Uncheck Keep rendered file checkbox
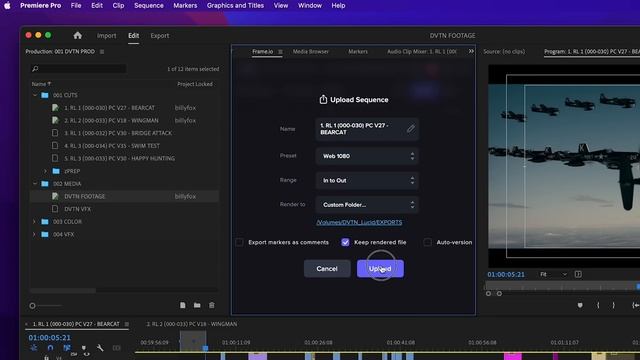This screenshot has width=640, height=360. point(345,242)
